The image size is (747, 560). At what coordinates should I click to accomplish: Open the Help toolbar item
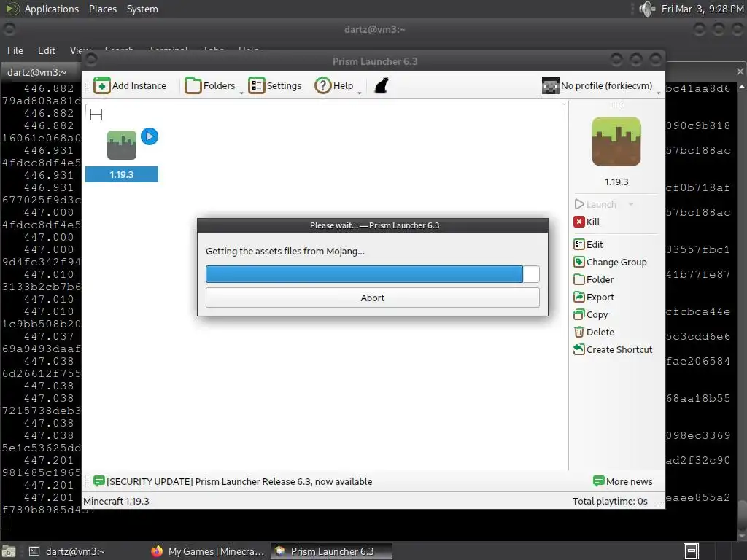(334, 86)
